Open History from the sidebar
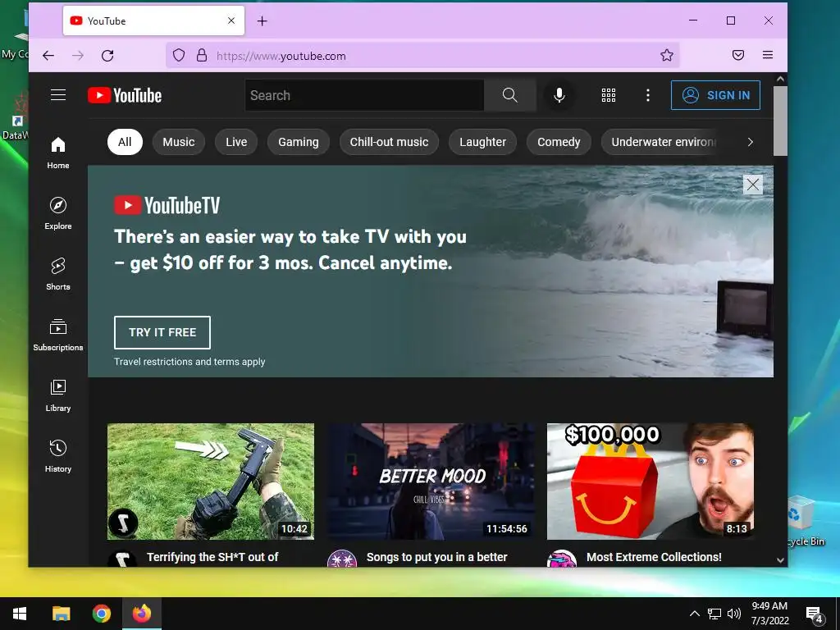Screen dimensions: 840x630 click(58, 456)
